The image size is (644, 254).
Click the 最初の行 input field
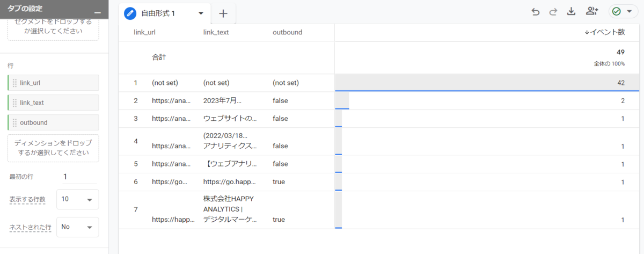(x=79, y=177)
